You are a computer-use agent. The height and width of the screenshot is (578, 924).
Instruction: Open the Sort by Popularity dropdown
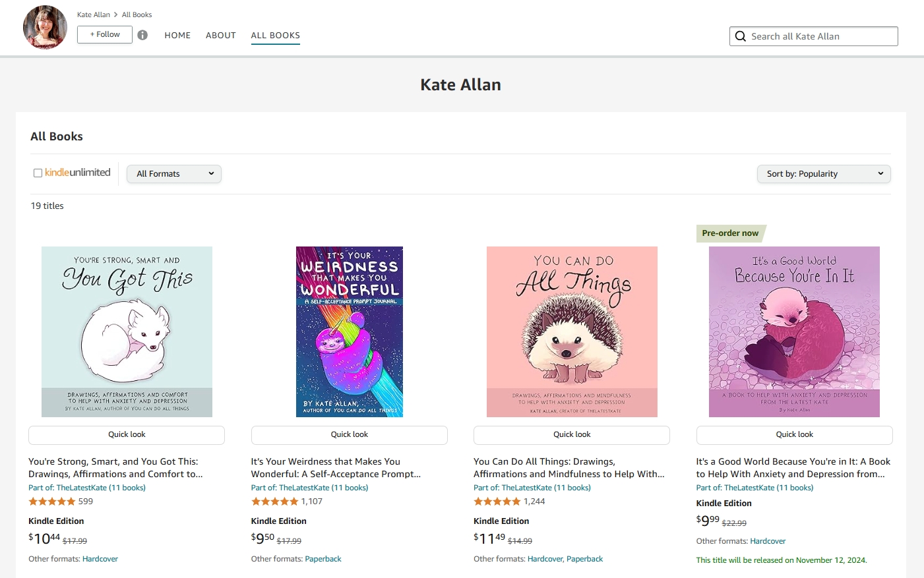coord(824,174)
